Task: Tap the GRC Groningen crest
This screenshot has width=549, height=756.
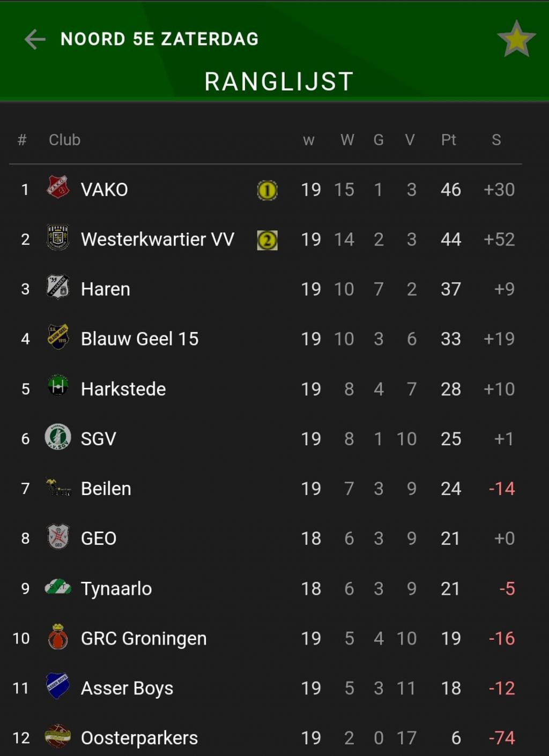Action: point(58,637)
